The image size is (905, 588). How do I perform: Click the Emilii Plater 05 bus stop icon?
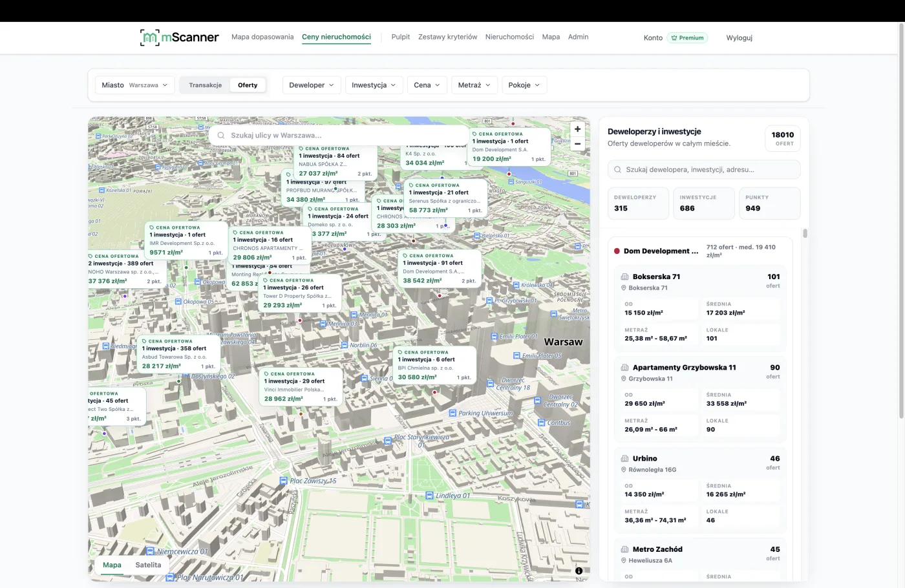tap(516, 355)
